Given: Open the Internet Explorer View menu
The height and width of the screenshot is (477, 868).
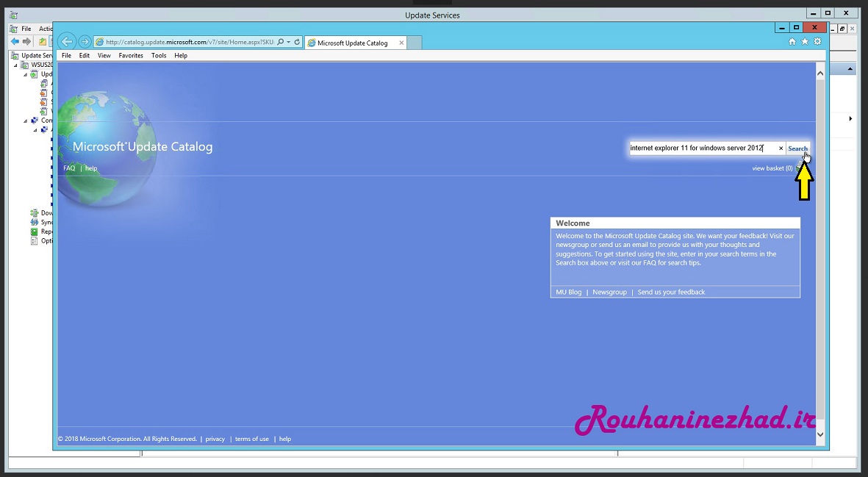Looking at the screenshot, I should (x=104, y=55).
